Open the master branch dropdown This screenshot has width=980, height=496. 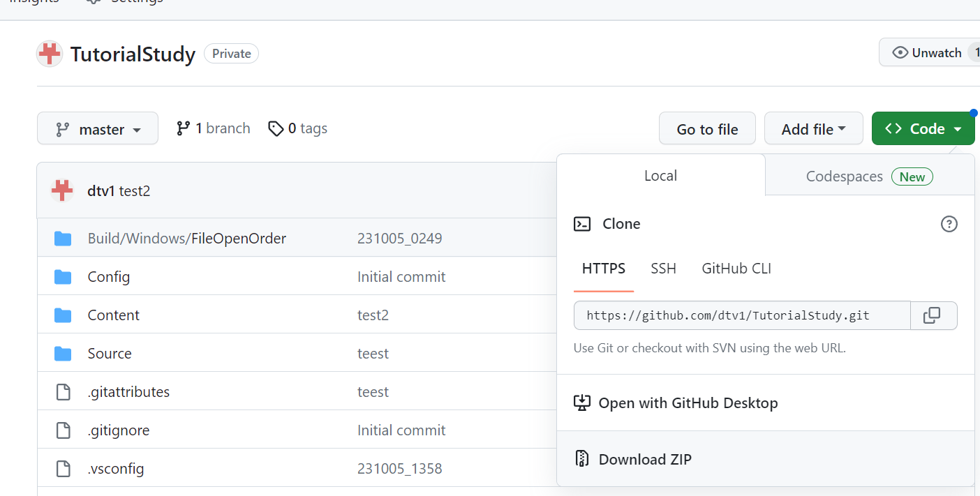98,129
